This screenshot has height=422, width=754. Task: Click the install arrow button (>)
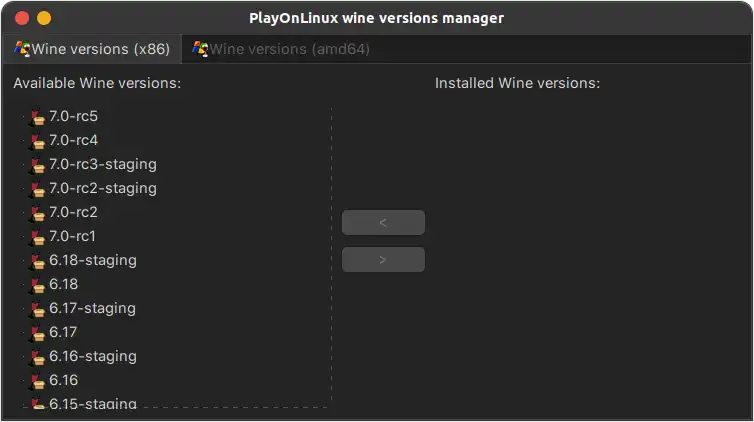click(x=383, y=260)
